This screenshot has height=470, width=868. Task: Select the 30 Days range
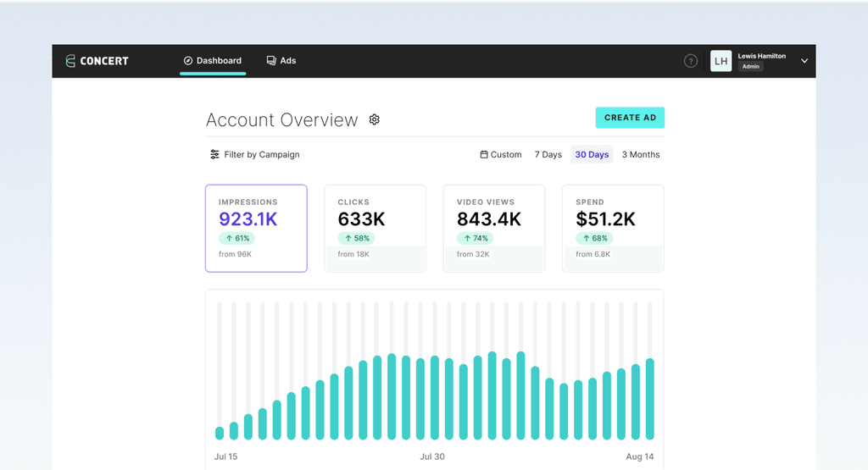pyautogui.click(x=592, y=154)
